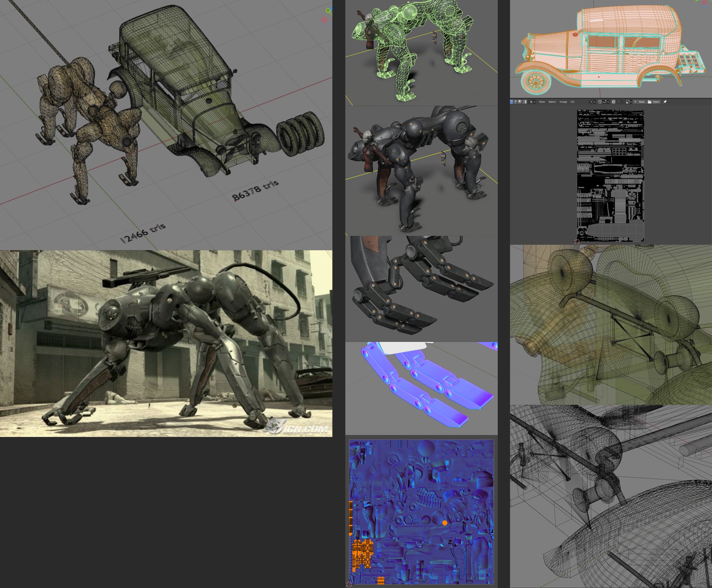Open the UV menu
The height and width of the screenshot is (588, 712).
[572, 102]
